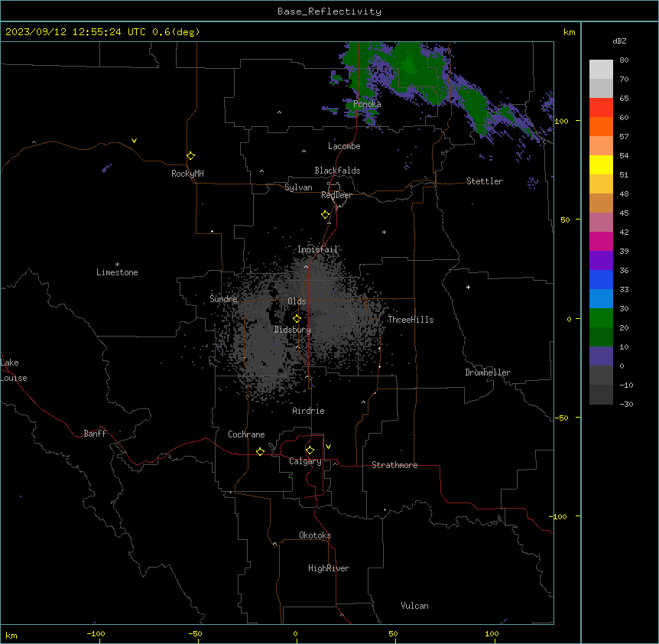This screenshot has height=644, width=659.
Task: Click the Calgary city label
Action: point(305,461)
